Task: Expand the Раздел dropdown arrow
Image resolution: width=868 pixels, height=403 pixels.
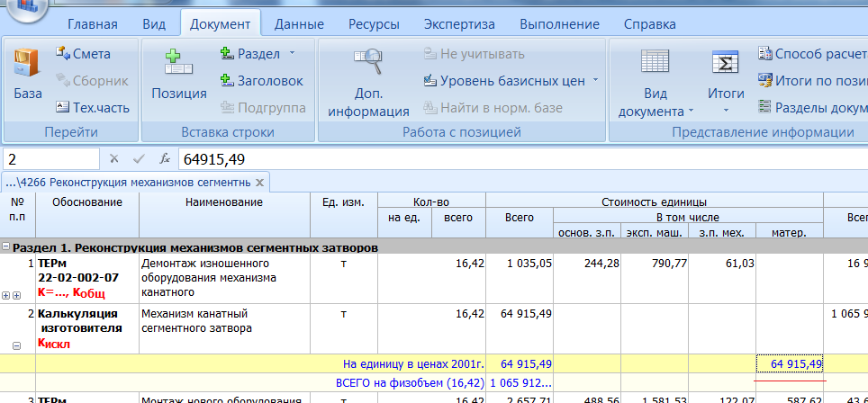Action: click(292, 54)
